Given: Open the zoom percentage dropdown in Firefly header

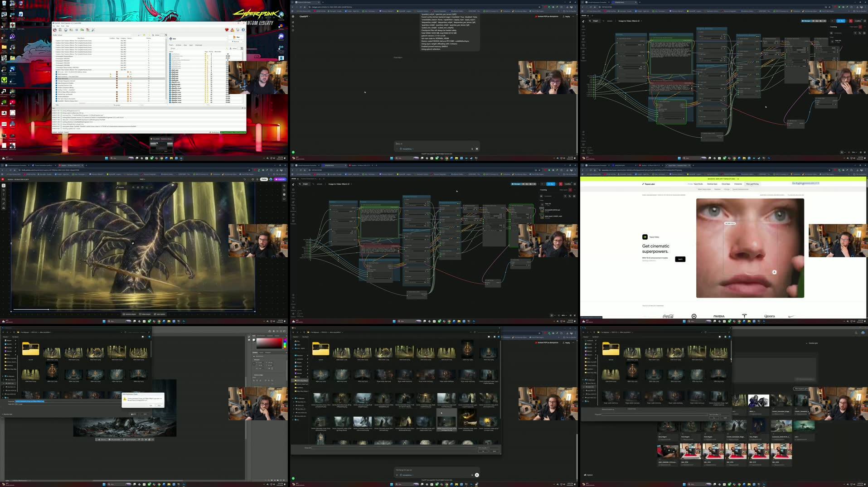Looking at the screenshot, I should [x=142, y=179].
